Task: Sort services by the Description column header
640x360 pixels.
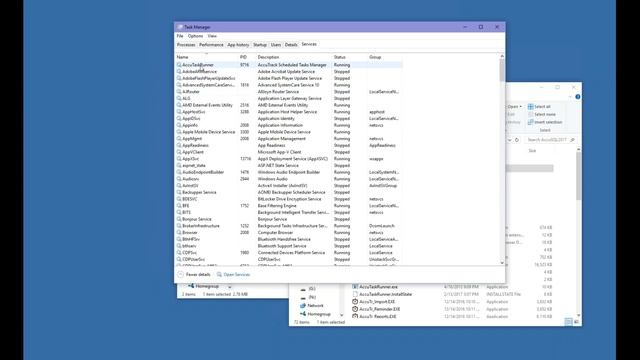Action: pyautogui.click(x=268, y=57)
